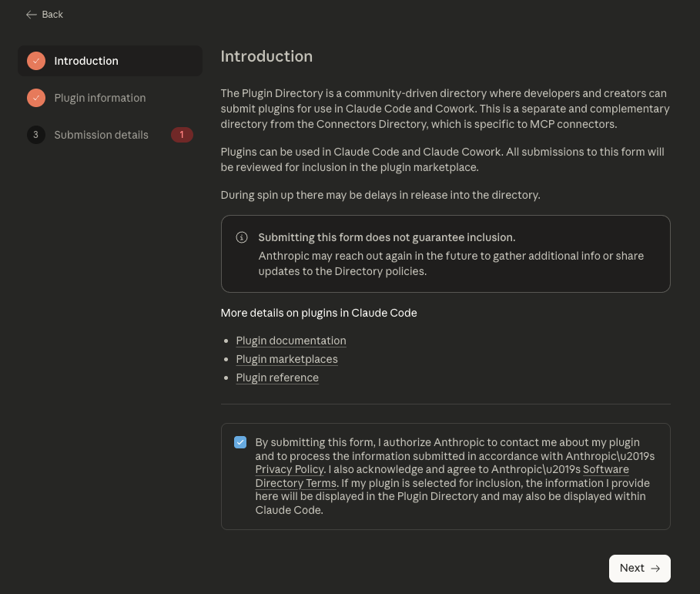The width and height of the screenshot is (700, 594).
Task: Open the Software Directory Terms link
Action: click(x=605, y=469)
